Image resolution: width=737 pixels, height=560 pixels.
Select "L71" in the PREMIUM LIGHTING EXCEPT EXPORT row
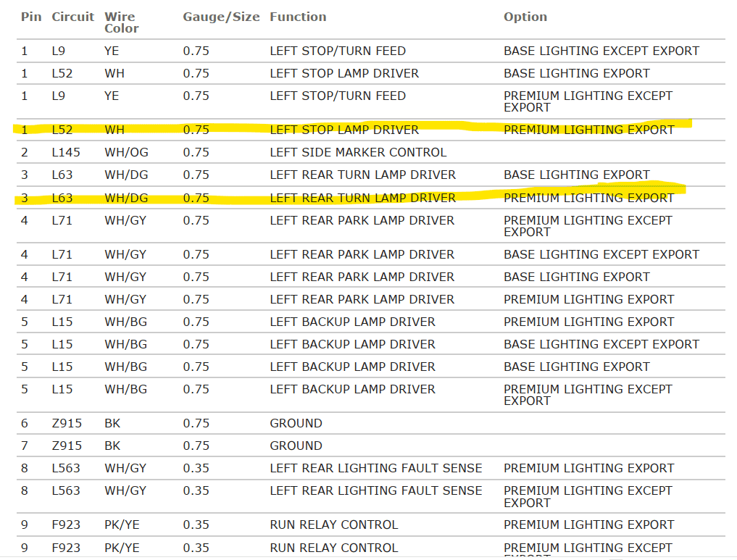[x=62, y=220]
